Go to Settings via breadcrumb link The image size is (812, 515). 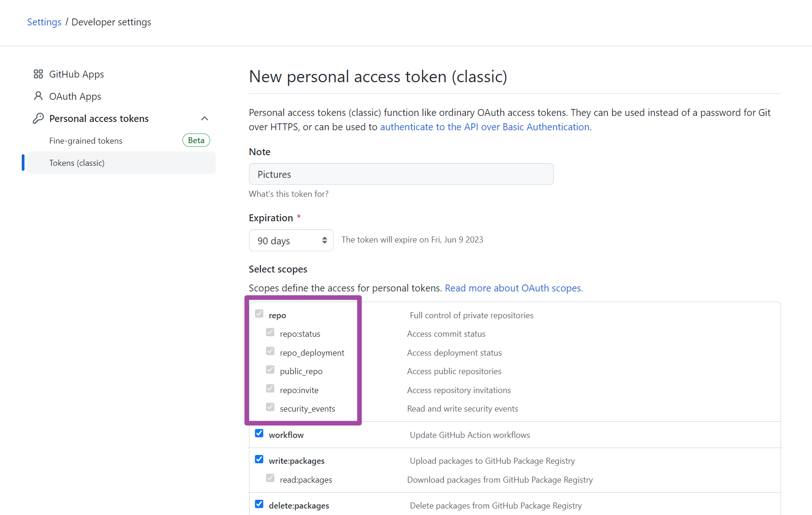point(44,22)
